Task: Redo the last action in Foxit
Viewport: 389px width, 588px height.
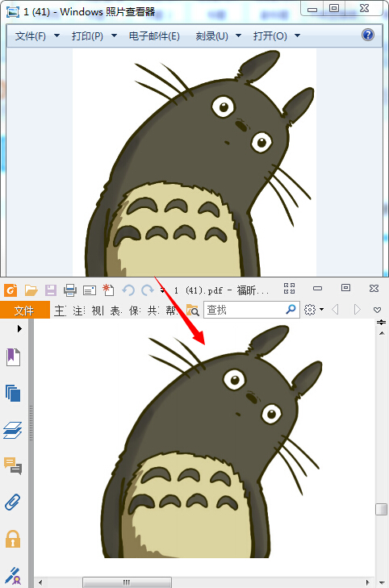Action: click(148, 290)
